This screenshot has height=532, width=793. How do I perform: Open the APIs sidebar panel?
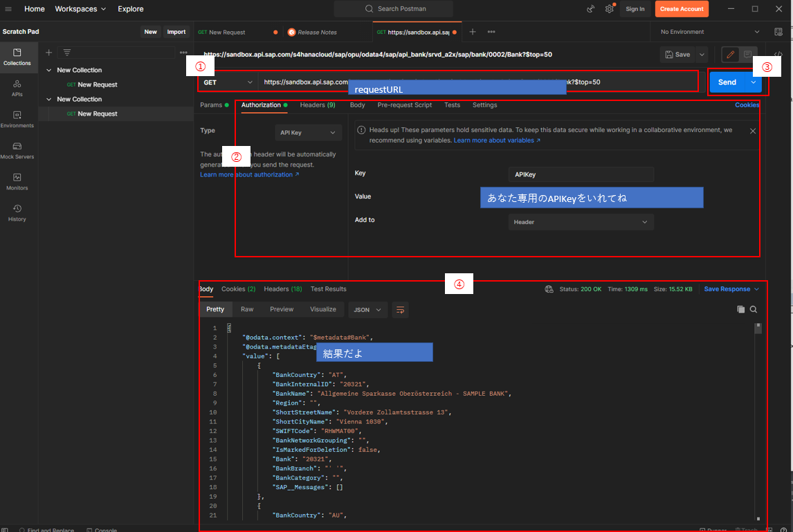click(x=17, y=88)
